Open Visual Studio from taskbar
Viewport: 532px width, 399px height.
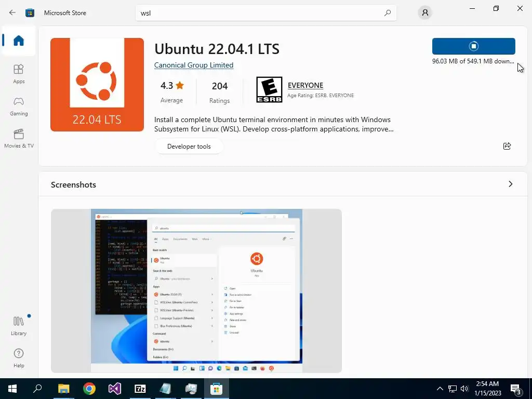[115, 389]
